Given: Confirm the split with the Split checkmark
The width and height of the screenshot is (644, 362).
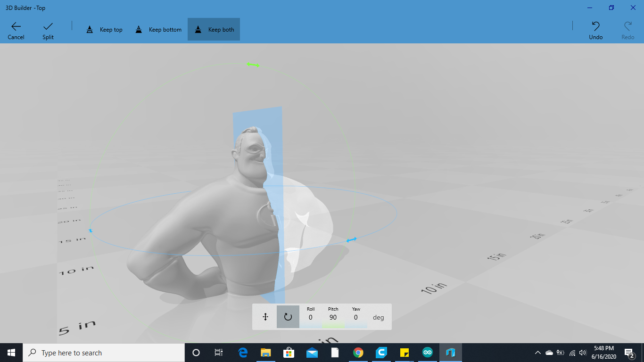Looking at the screenshot, I should coord(47,29).
